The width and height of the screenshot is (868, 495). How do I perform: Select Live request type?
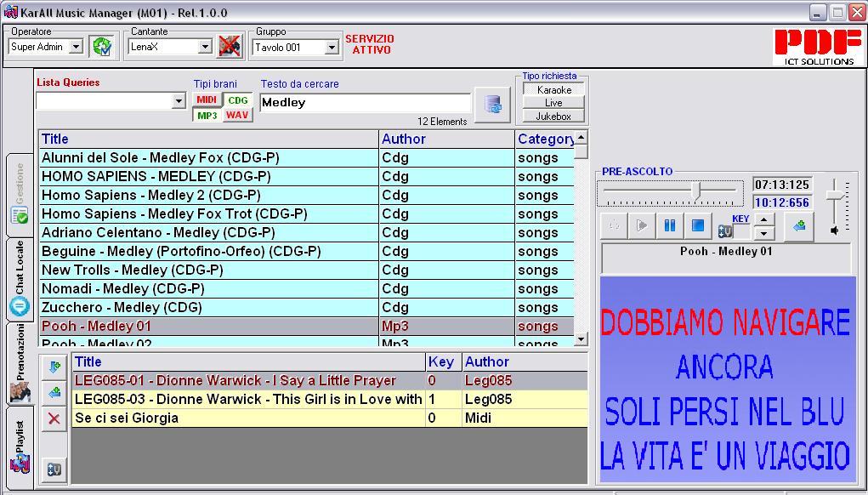click(x=553, y=102)
